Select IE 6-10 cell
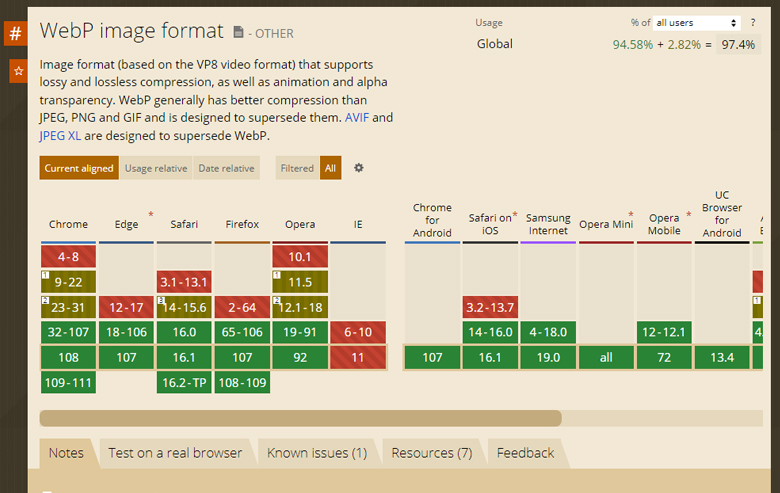The height and width of the screenshot is (493, 780). tap(358, 332)
